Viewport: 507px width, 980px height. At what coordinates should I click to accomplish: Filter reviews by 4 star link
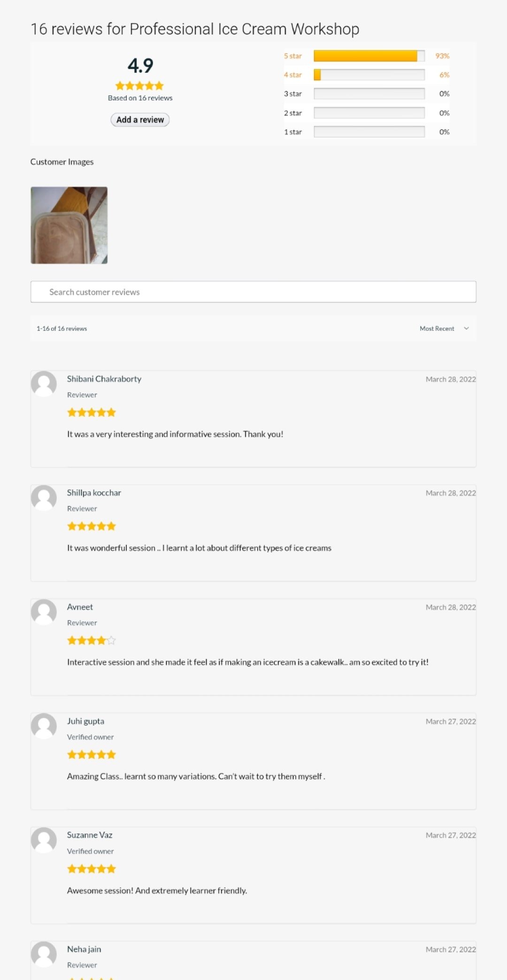point(292,75)
